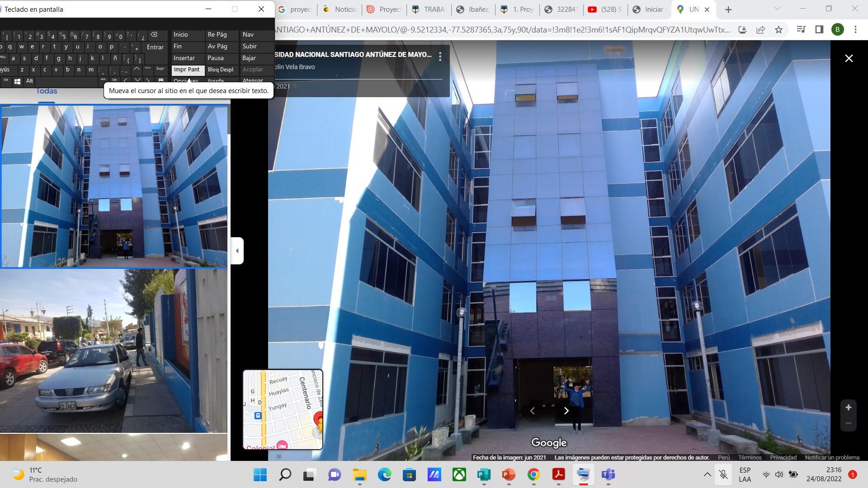Image resolution: width=868 pixels, height=488 pixels.
Task: Open the photo options three-dot menu
Action: pyautogui.click(x=440, y=56)
